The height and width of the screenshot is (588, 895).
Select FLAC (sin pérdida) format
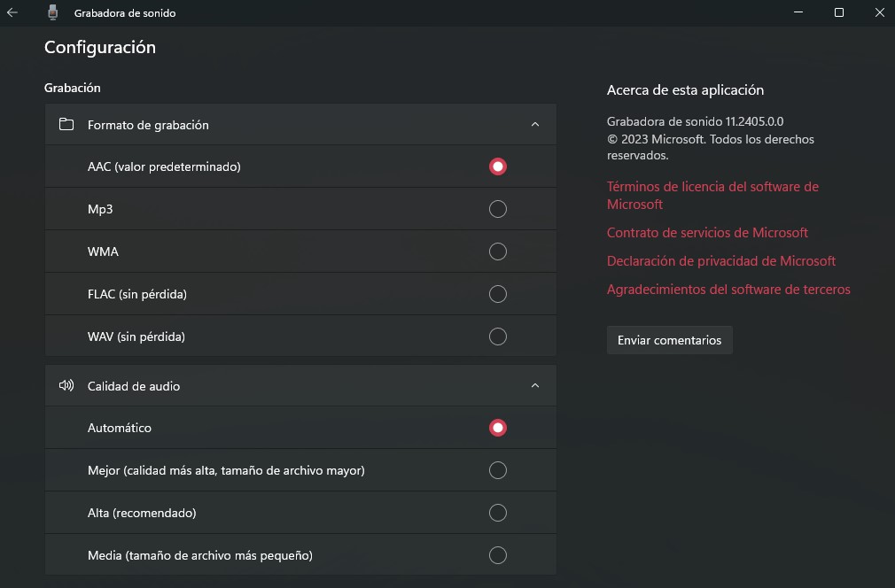(498, 294)
